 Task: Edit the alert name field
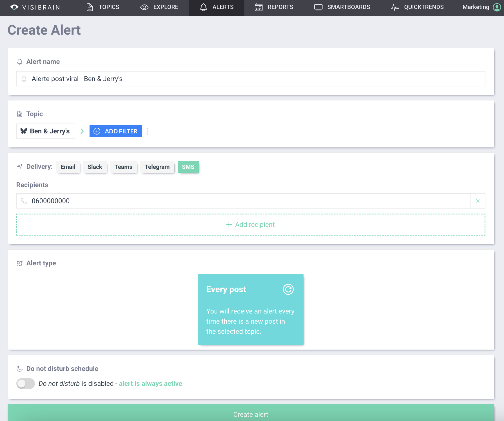pyautogui.click(x=251, y=79)
